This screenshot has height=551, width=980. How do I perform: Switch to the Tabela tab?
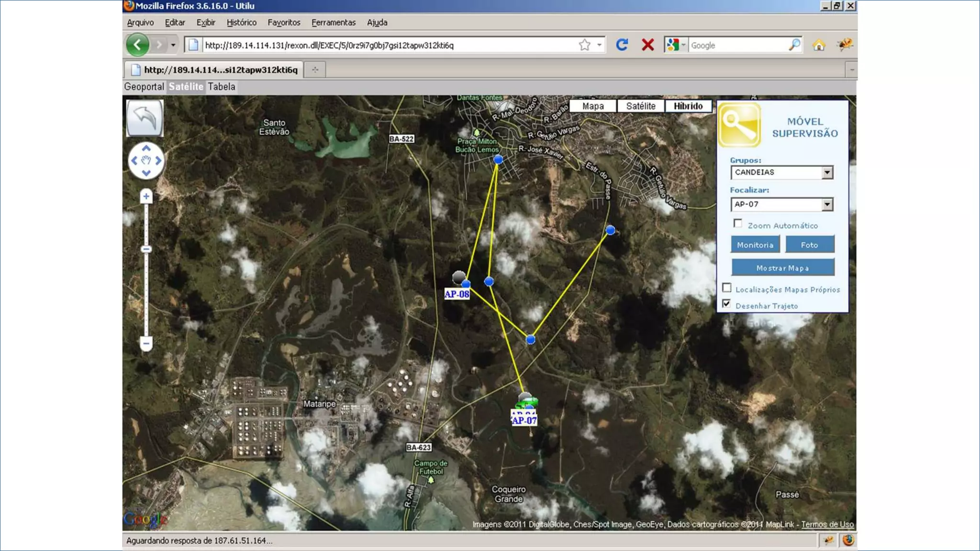[221, 87]
